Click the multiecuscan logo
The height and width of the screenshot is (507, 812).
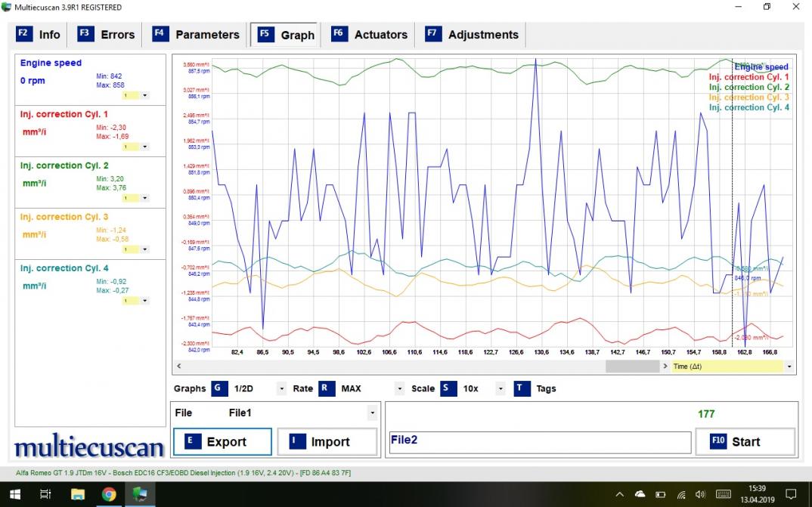point(89,446)
